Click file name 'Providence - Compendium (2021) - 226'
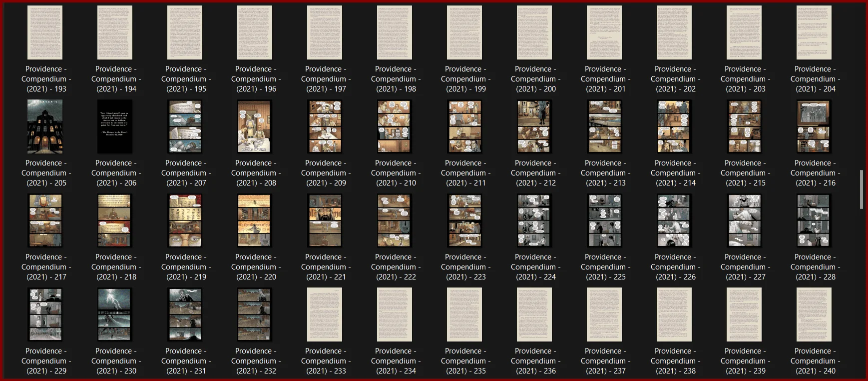The width and height of the screenshot is (868, 381). click(x=675, y=267)
